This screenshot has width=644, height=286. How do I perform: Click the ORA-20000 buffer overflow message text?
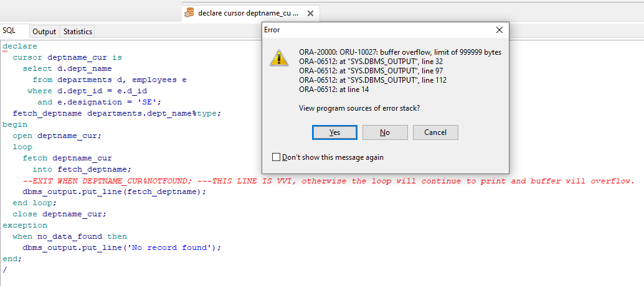[400, 52]
